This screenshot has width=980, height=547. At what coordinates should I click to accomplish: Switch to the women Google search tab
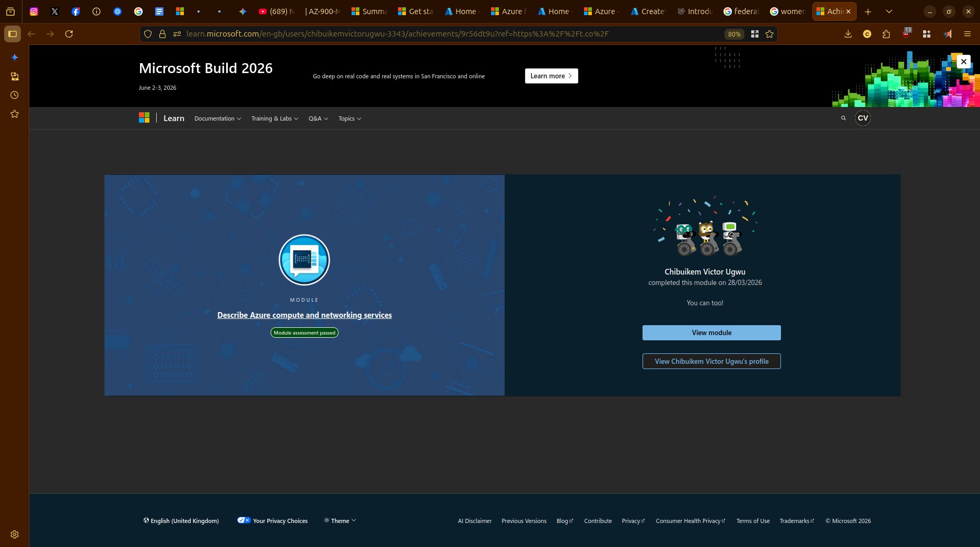(788, 11)
